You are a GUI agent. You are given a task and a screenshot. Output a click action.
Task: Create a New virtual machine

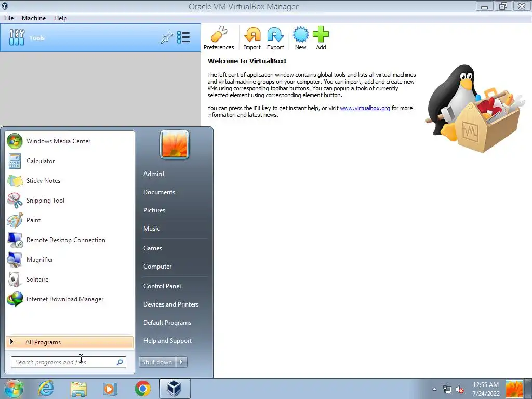(301, 38)
